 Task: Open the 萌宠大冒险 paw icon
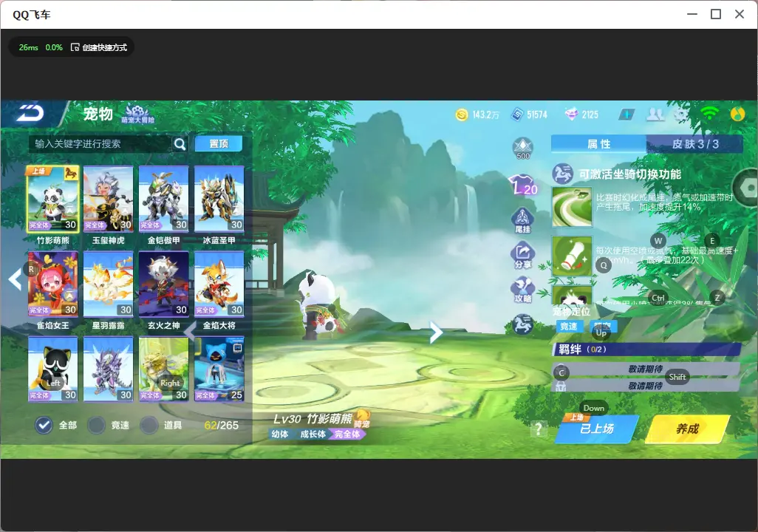137,114
